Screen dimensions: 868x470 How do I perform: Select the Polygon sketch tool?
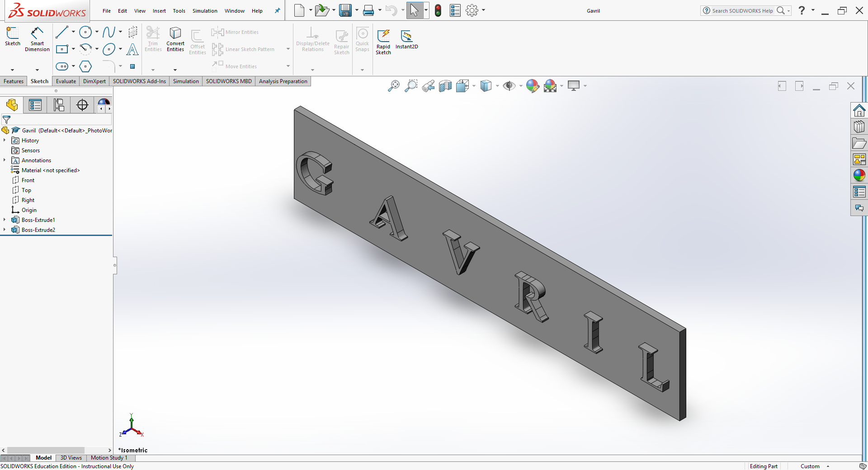[x=85, y=66]
